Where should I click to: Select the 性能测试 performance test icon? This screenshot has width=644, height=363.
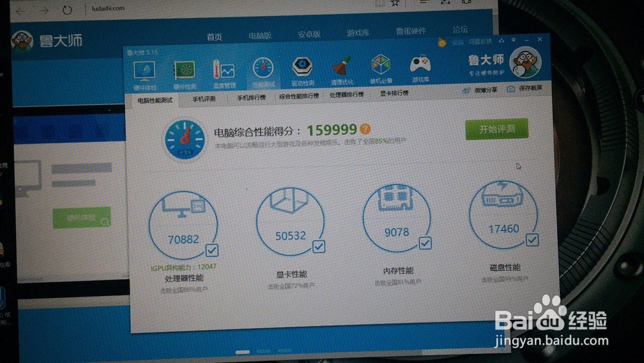point(263,73)
